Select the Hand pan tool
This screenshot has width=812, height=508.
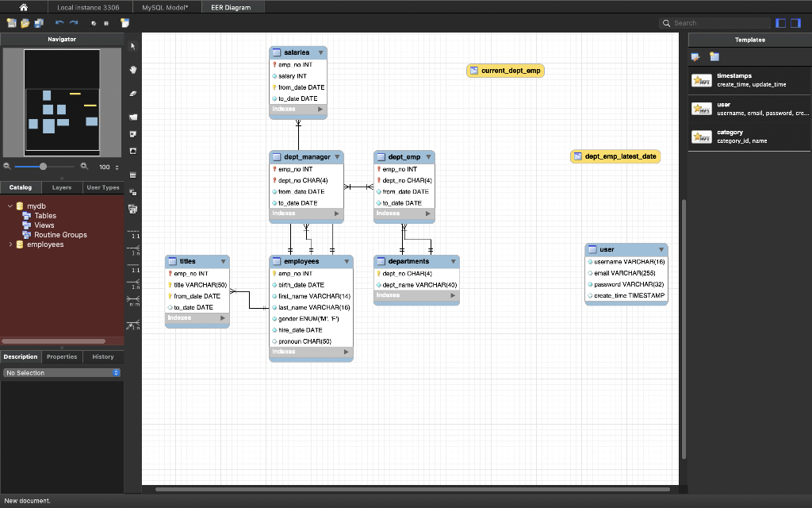point(133,70)
